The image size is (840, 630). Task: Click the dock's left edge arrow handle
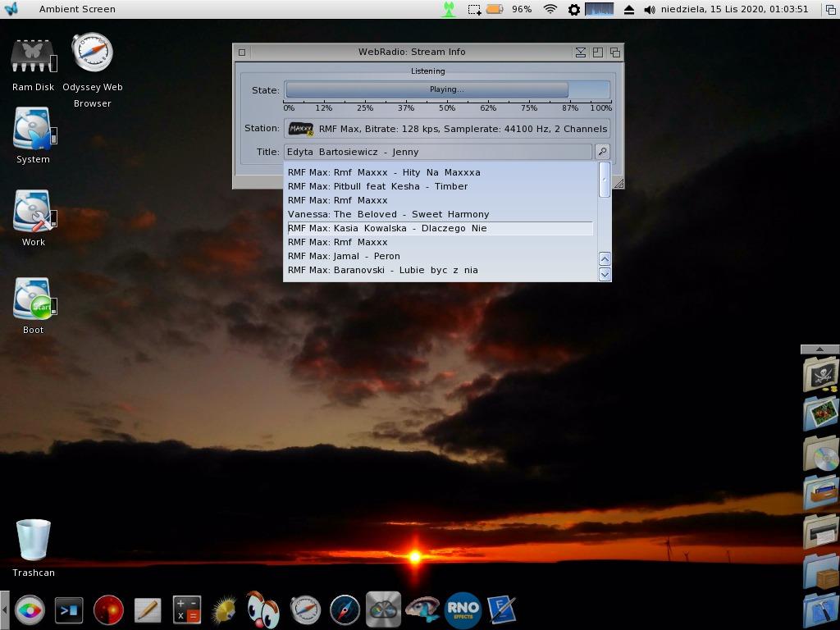pos(4,609)
